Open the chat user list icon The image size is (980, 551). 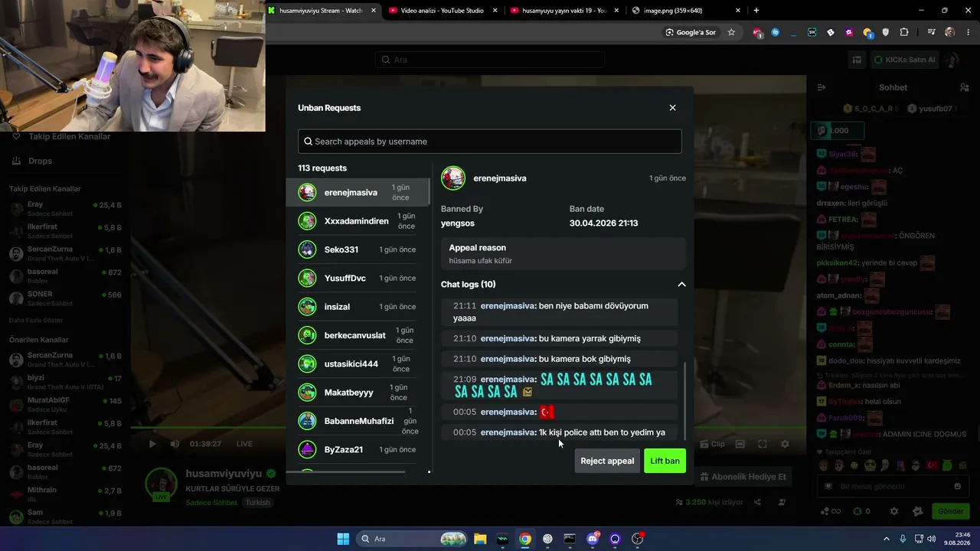point(965,88)
